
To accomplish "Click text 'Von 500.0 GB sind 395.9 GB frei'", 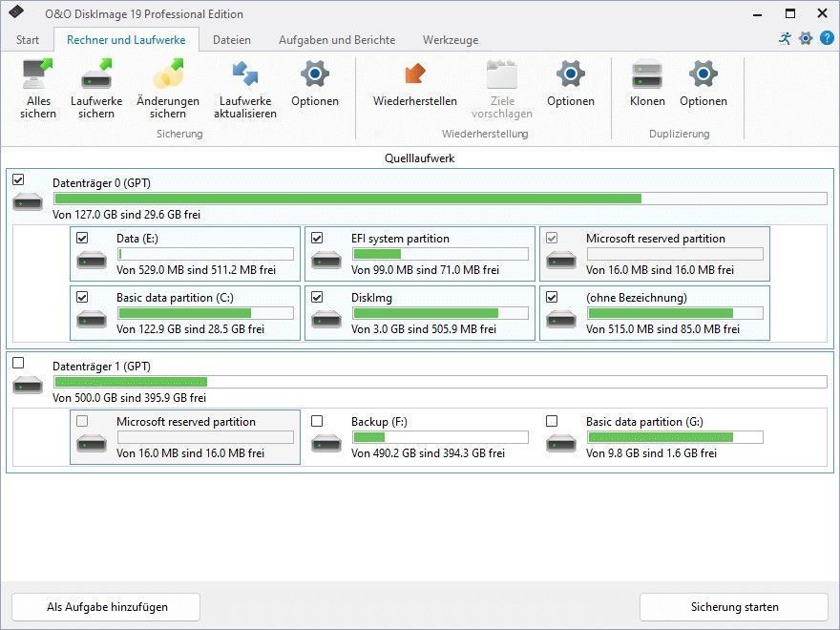I will (129, 398).
